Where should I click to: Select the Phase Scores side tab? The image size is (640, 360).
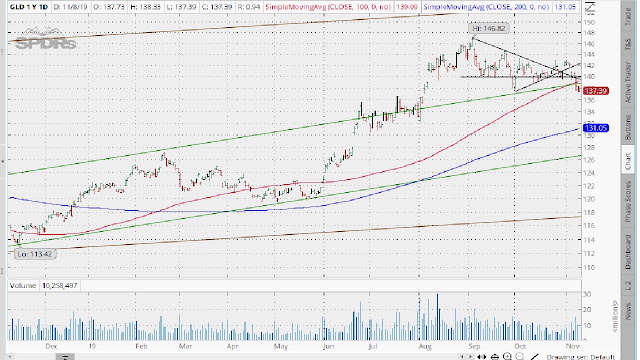pos(628,202)
